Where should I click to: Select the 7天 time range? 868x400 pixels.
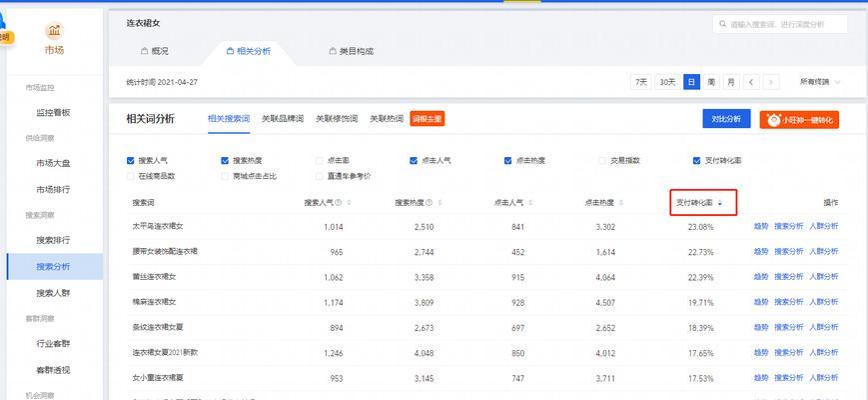[640, 82]
